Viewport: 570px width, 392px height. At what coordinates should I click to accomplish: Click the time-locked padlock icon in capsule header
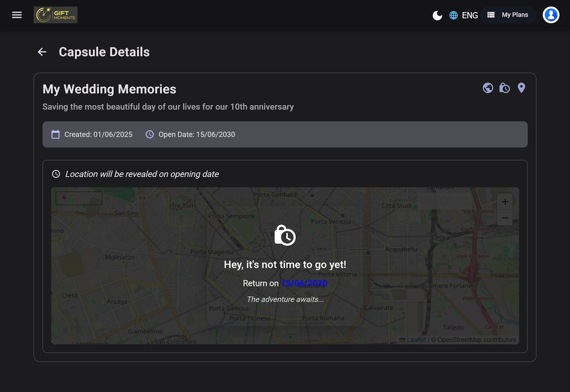[504, 88]
